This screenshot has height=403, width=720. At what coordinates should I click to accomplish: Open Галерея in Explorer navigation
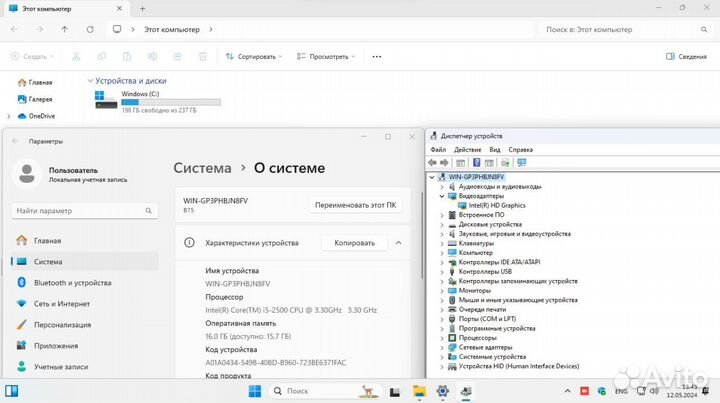(x=35, y=99)
